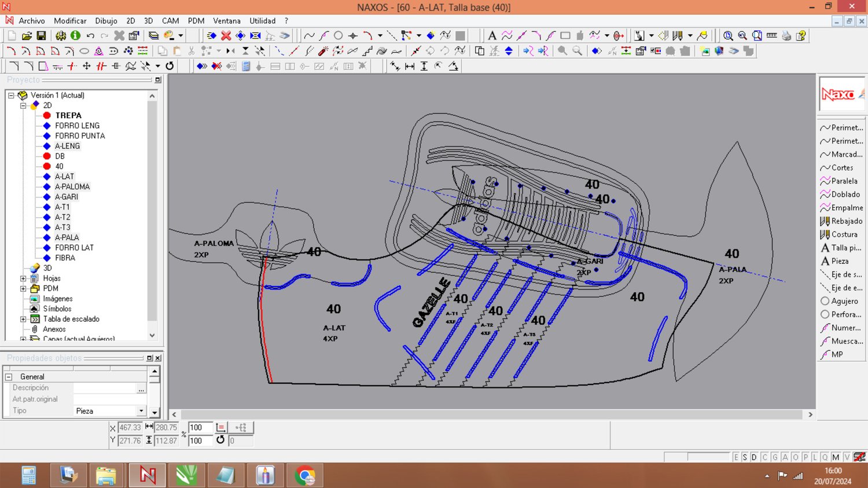The width and height of the screenshot is (868, 488).
Task: Choose the Paralela line type
Action: click(842, 181)
